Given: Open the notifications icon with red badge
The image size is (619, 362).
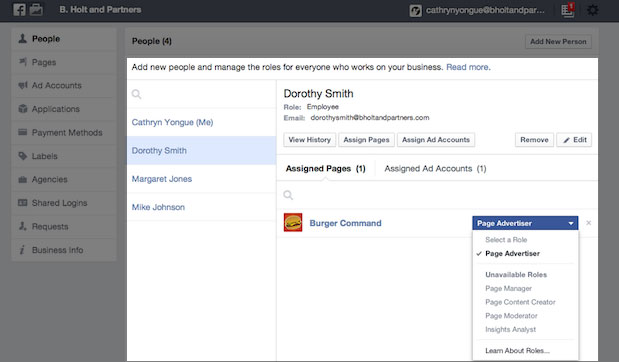Looking at the screenshot, I should pos(568,10).
